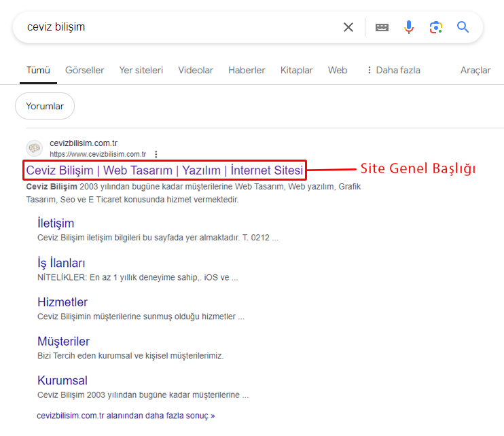
Task: Open the Yer siteleri tab
Action: [141, 70]
